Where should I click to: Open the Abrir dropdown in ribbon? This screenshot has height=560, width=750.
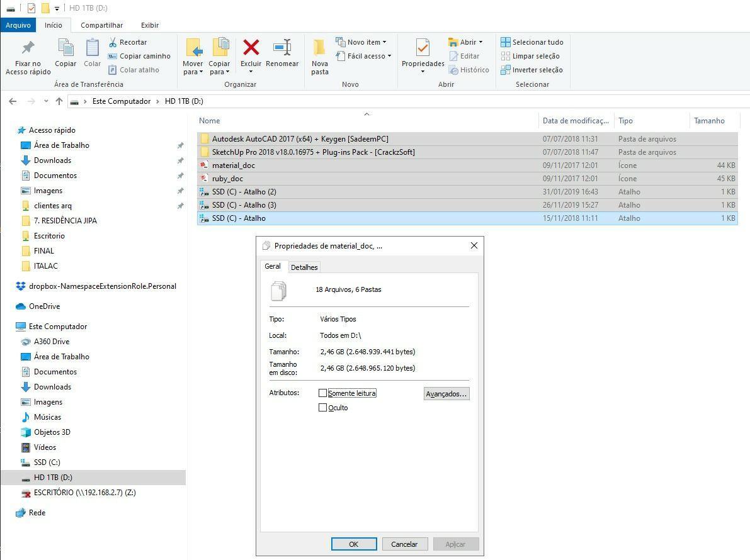466,42
